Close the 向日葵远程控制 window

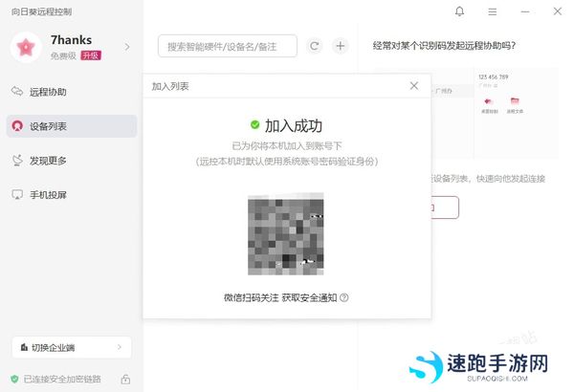point(557,11)
